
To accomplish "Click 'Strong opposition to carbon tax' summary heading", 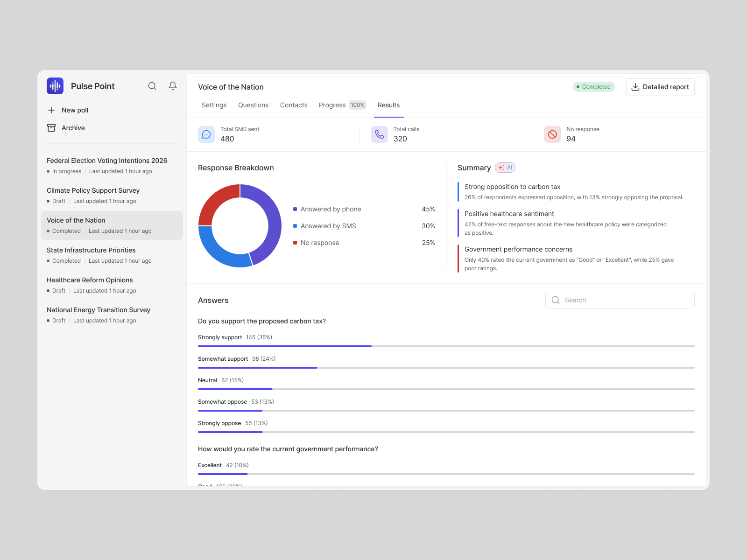I will pyautogui.click(x=512, y=187).
